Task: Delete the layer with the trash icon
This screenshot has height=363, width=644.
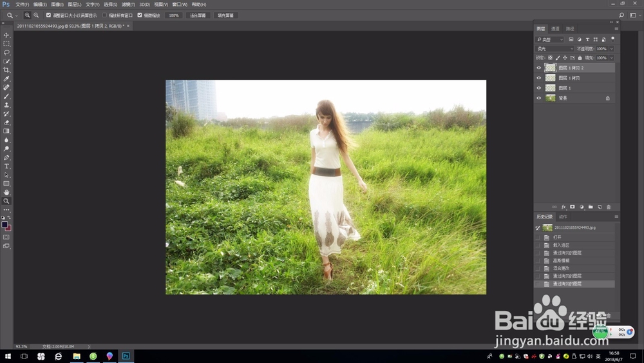Action: [609, 207]
